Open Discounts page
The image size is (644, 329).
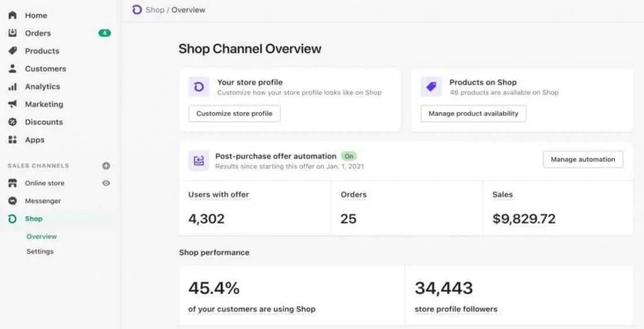[44, 122]
